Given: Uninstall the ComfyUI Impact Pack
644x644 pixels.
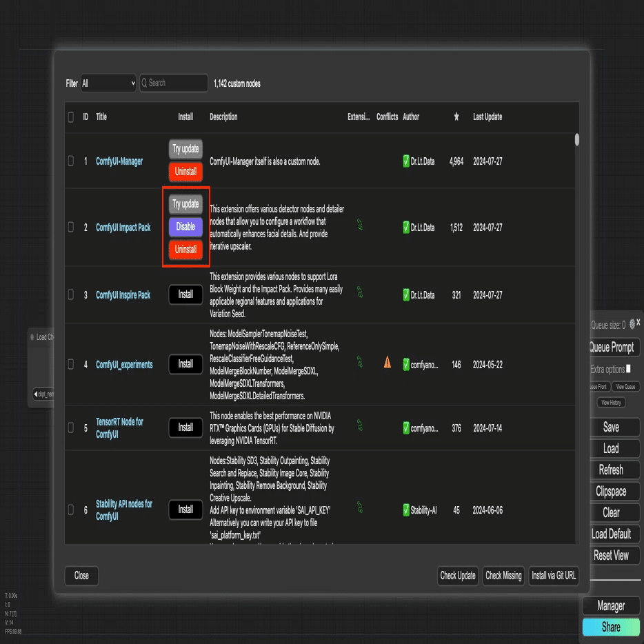Looking at the screenshot, I should click(x=185, y=250).
